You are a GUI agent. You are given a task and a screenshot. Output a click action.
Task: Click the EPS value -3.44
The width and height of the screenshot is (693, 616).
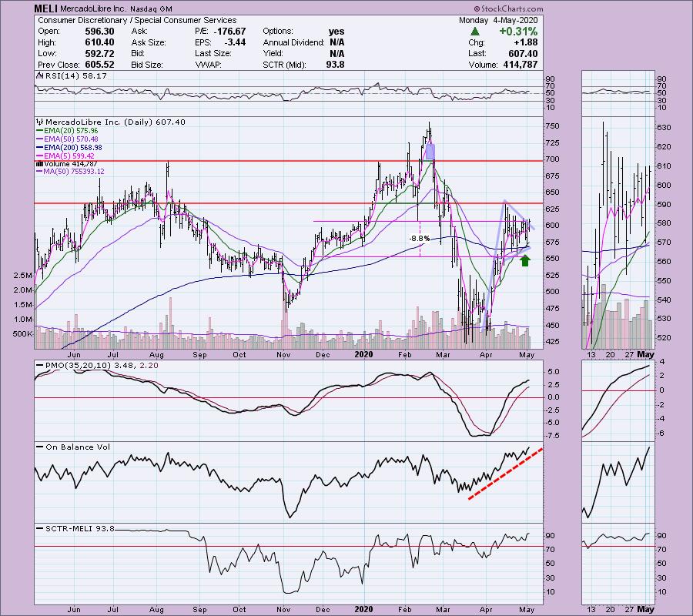click(x=234, y=42)
